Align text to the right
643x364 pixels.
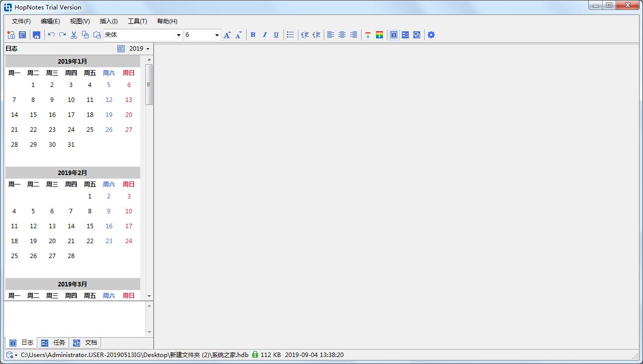coord(354,35)
